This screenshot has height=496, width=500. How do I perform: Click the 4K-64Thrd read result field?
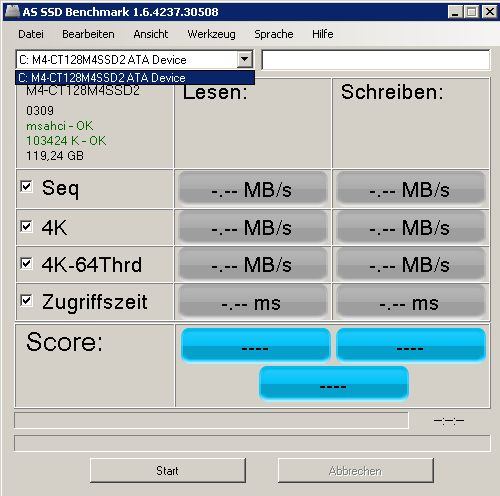point(253,265)
